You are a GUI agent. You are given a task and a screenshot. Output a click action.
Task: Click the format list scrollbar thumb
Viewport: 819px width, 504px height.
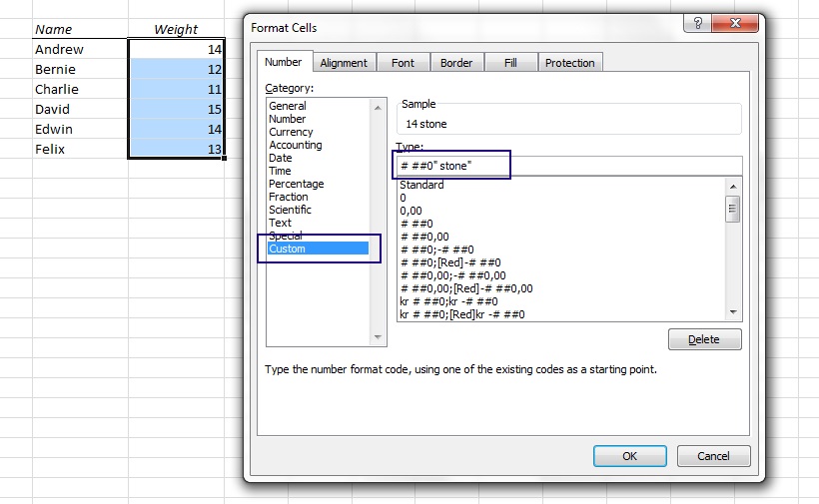(x=733, y=209)
